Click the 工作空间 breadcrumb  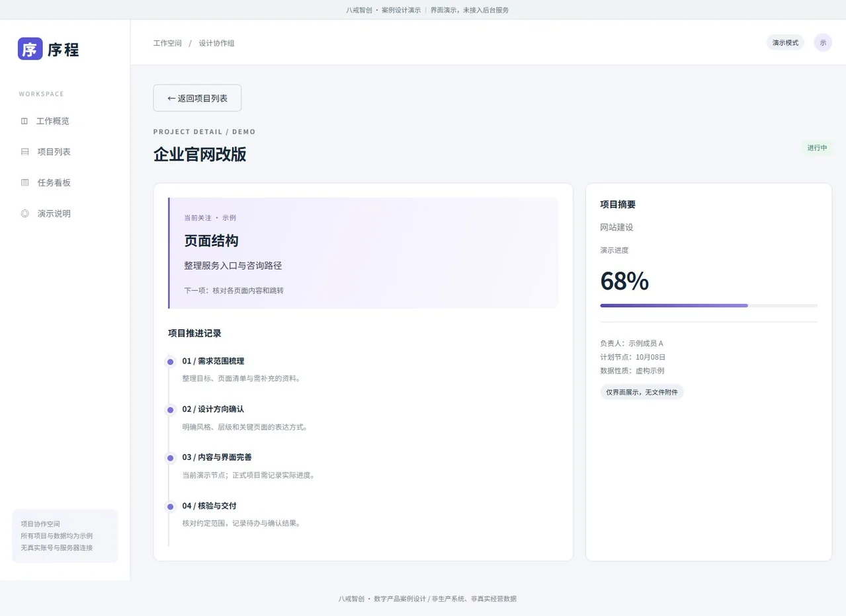[x=167, y=43]
